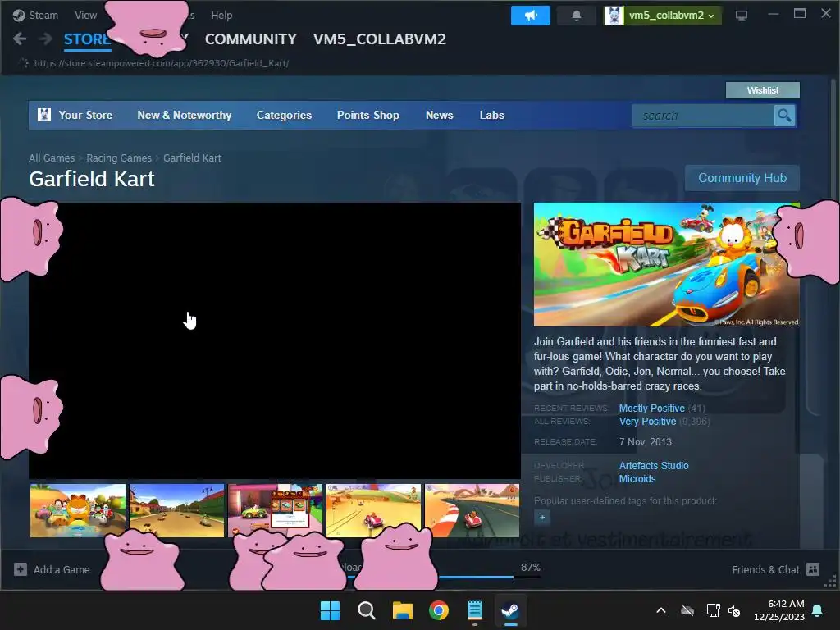Click the Wishlist button

(x=762, y=90)
